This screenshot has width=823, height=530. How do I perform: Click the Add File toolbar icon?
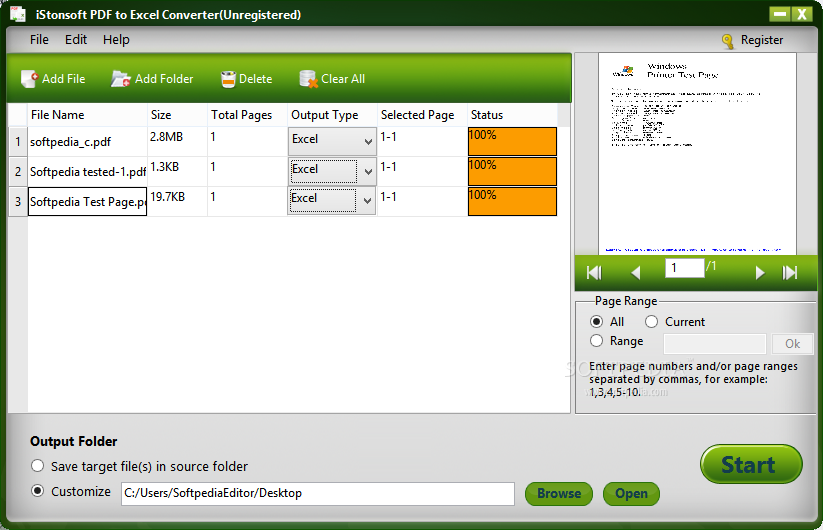pyautogui.click(x=29, y=79)
